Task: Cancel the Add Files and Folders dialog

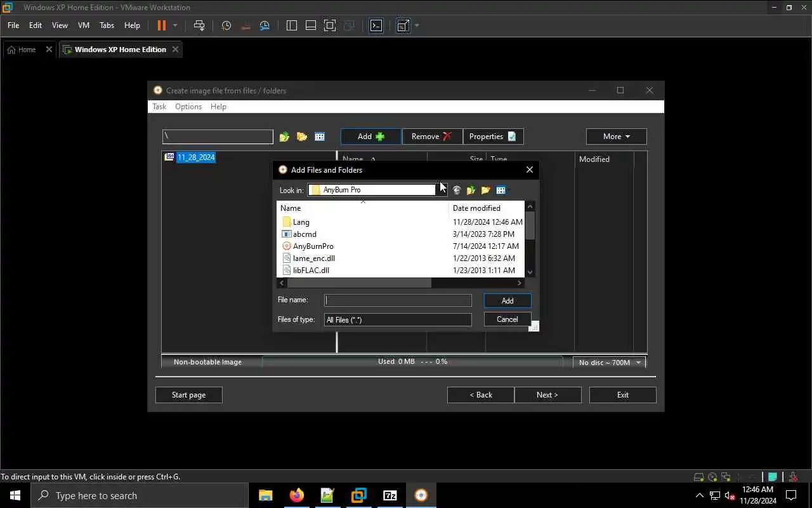Action: [507, 319]
